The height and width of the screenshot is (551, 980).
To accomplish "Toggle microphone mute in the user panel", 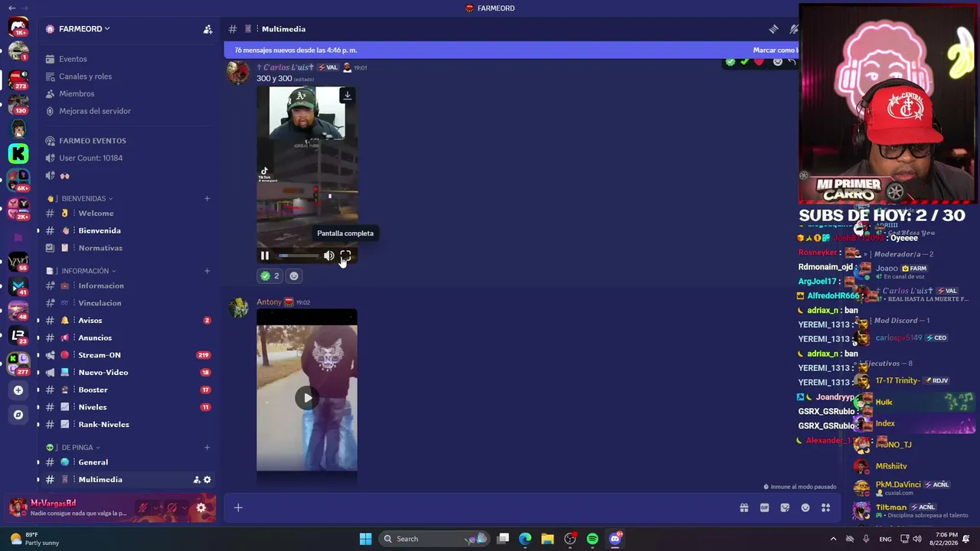I will 142,507.
